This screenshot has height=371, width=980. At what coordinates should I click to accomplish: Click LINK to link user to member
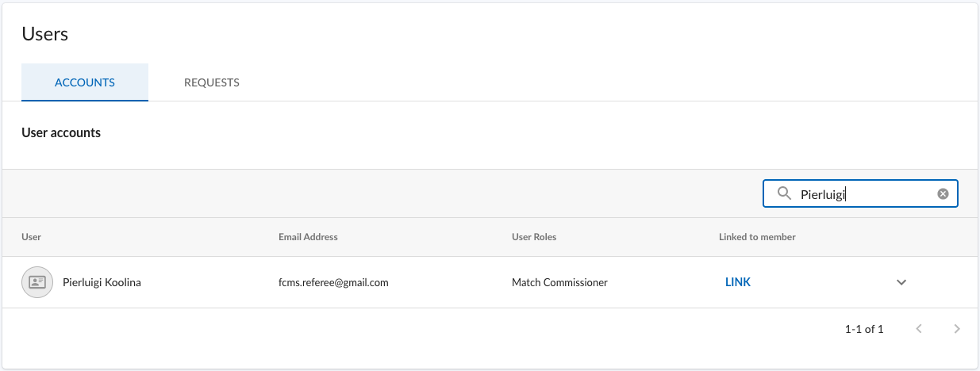pyautogui.click(x=738, y=282)
